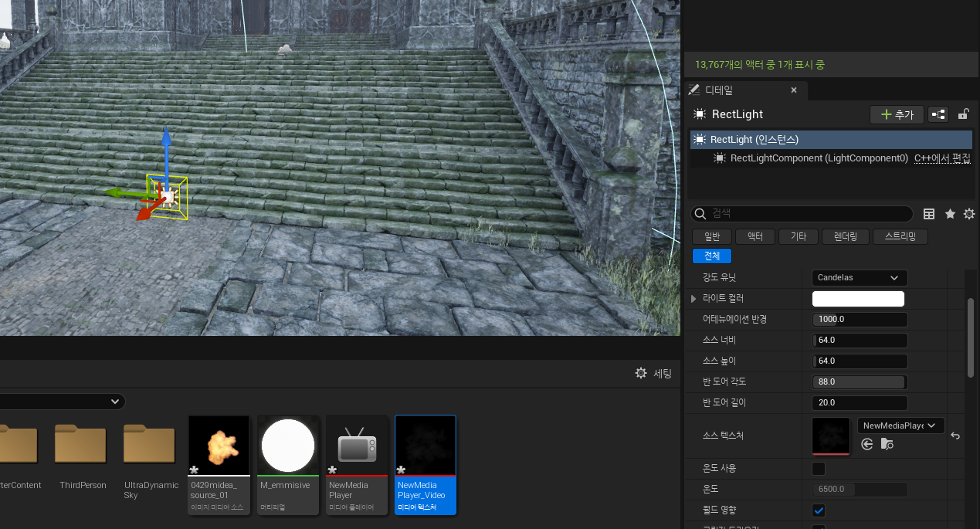The image size is (980, 529).
Task: Open the Candelas intensity units dropdown
Action: (x=860, y=277)
